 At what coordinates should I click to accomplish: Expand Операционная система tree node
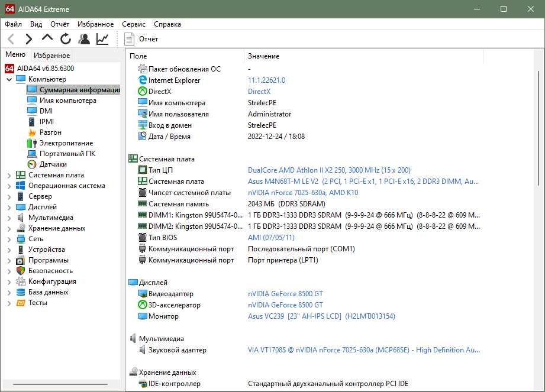[9, 186]
